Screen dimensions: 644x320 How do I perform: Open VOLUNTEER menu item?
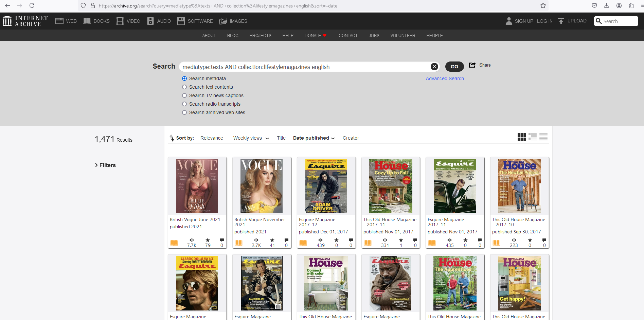click(x=403, y=35)
